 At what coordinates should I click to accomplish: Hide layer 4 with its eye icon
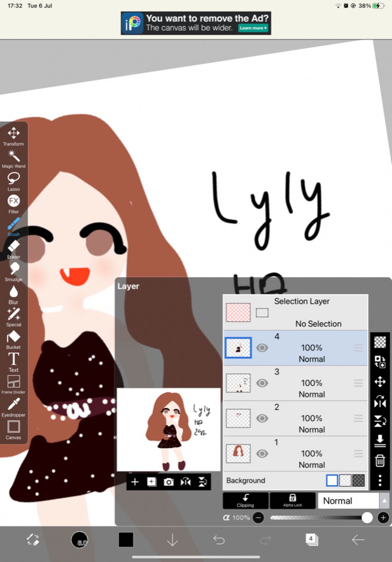point(262,348)
